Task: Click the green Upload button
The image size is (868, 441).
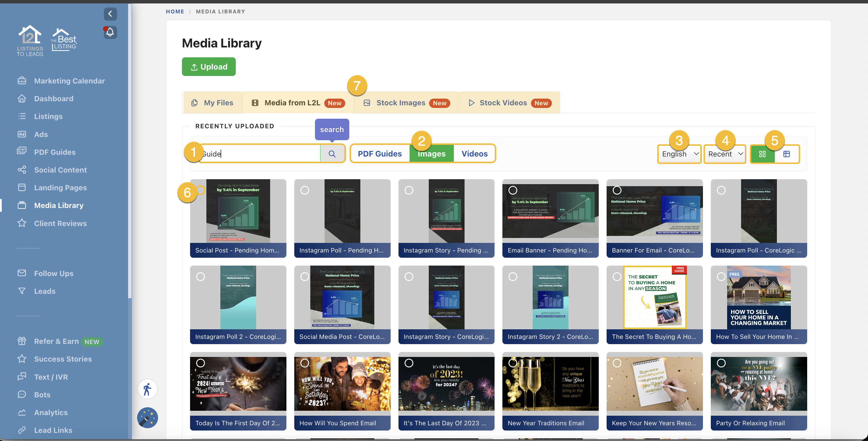Action: 209,66
